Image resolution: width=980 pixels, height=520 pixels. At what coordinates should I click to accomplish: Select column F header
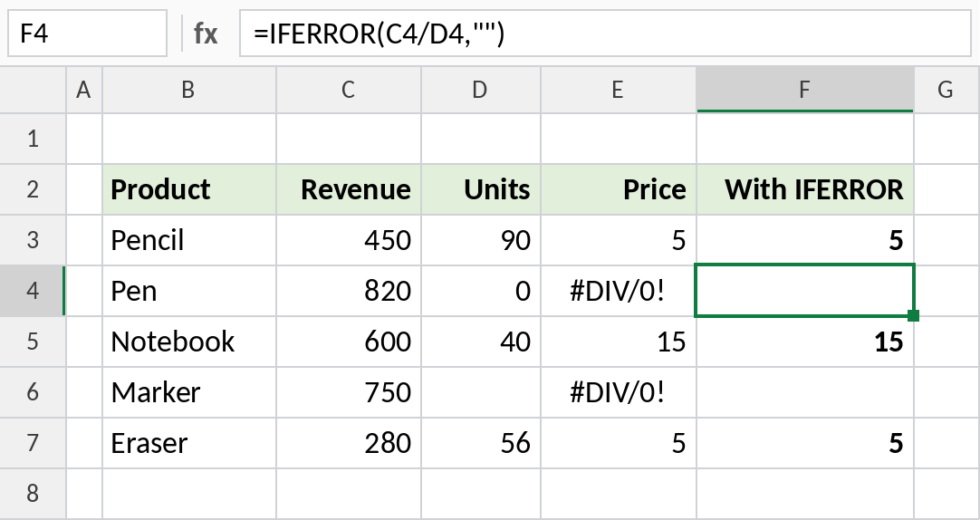tap(805, 90)
